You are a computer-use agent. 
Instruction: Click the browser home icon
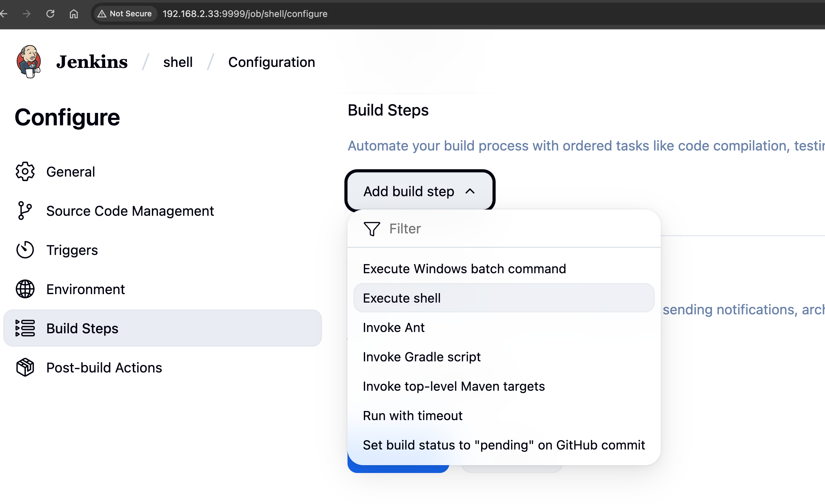pyautogui.click(x=74, y=14)
